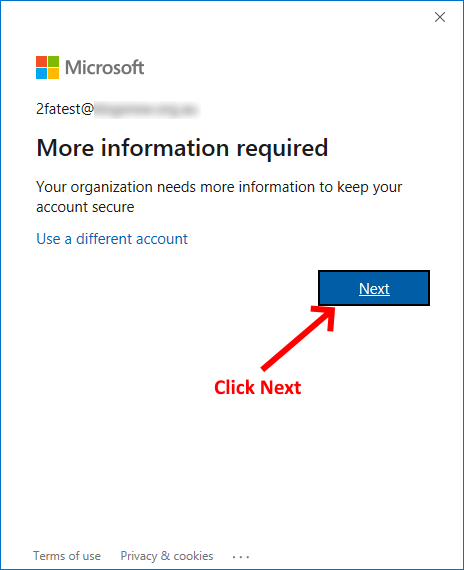
Task: Dismiss the window using top-right X icon
Action: pyautogui.click(x=440, y=17)
